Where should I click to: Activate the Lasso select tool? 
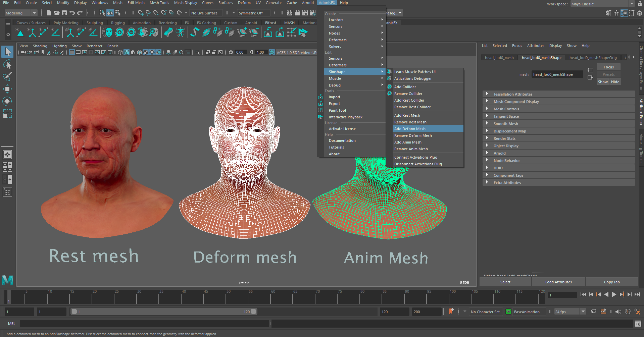(7, 64)
